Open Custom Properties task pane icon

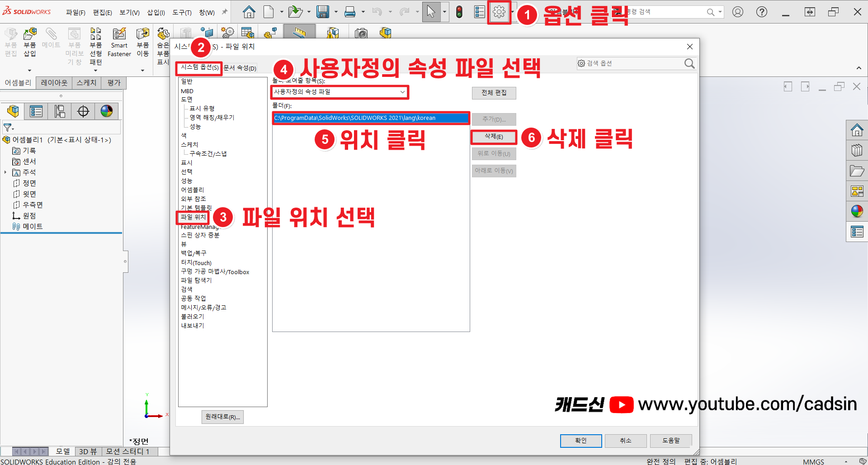(857, 232)
